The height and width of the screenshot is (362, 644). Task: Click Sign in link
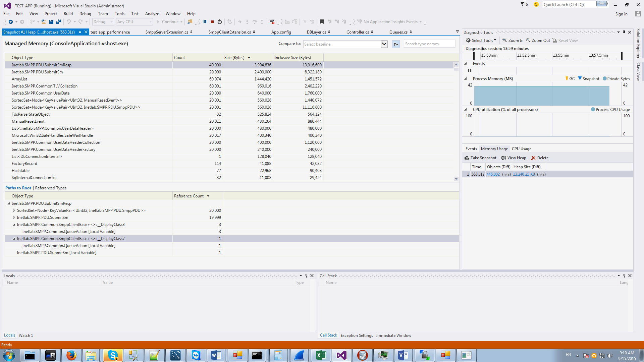pos(621,14)
